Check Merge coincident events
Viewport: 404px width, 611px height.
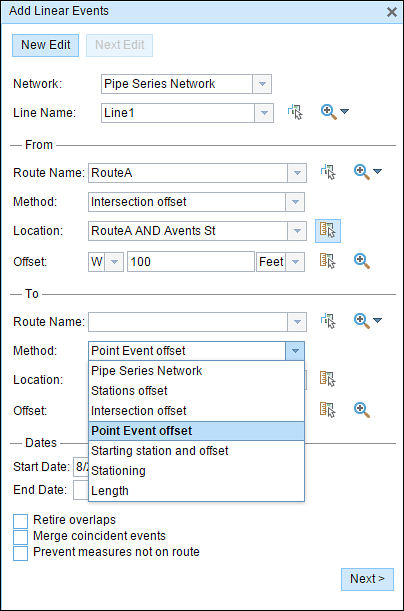[x=20, y=537]
